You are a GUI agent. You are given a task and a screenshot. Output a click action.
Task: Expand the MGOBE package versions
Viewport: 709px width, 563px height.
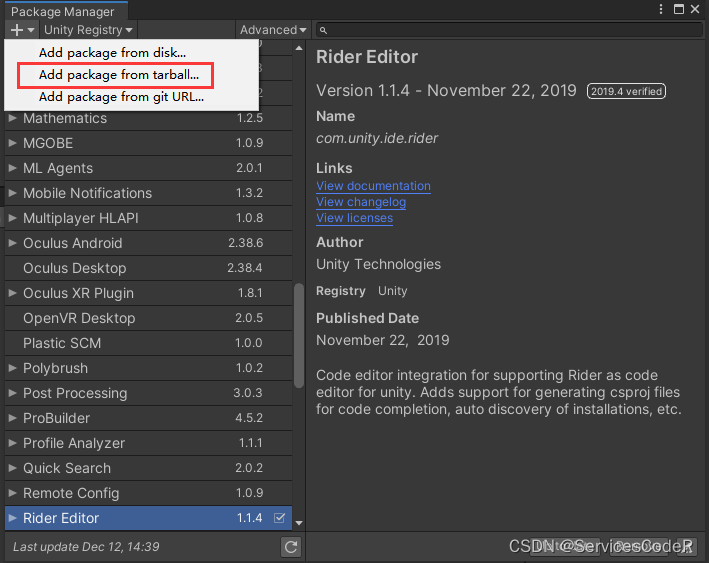pos(13,143)
